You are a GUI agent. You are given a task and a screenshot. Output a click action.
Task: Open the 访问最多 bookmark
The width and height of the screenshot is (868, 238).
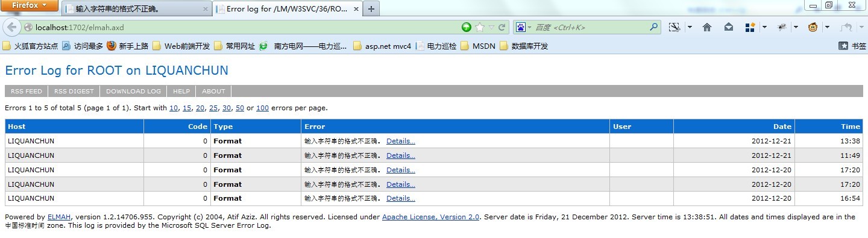83,46
